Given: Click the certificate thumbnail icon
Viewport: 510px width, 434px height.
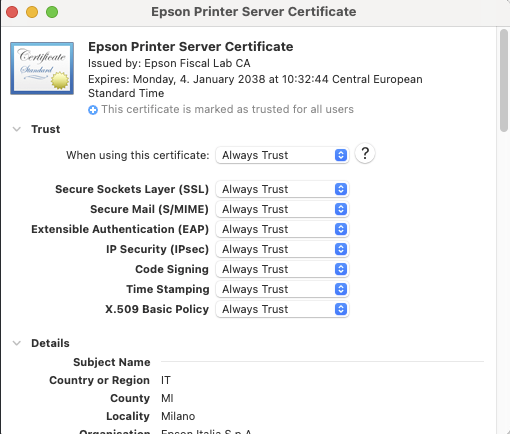Looking at the screenshot, I should (x=42, y=68).
